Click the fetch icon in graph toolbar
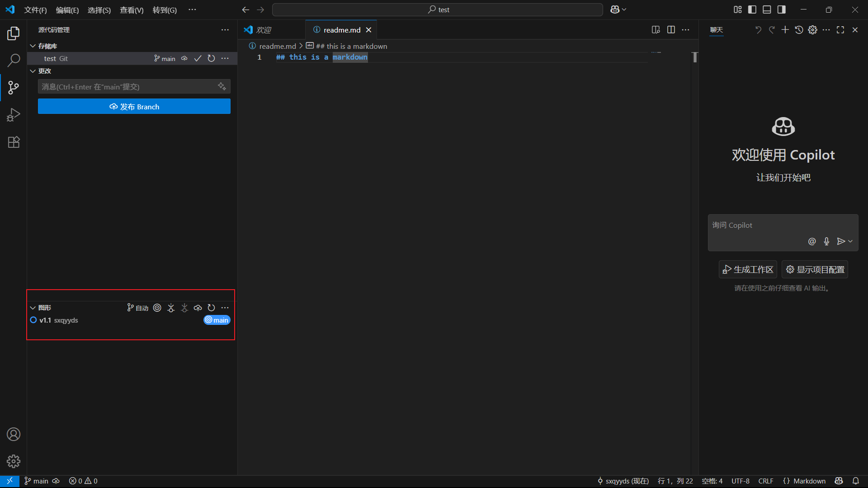The width and height of the screenshot is (868, 488). 171,308
